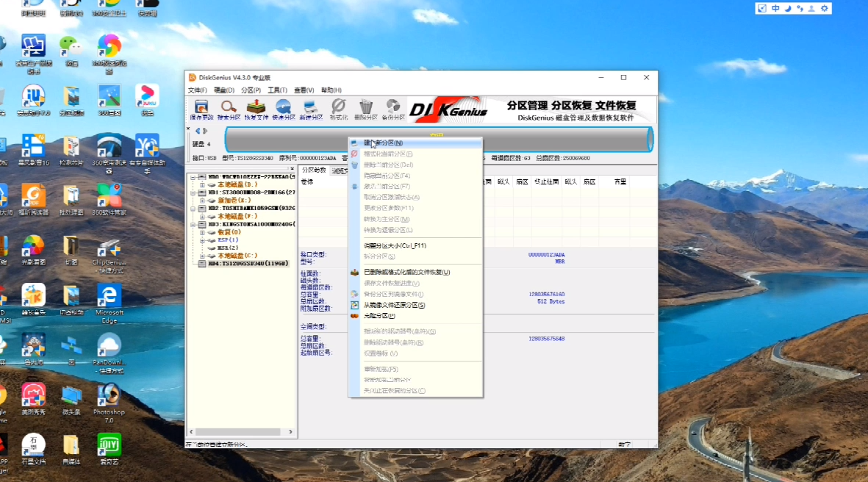Open 360软件管家 desktop shortcut
The image size is (868, 482).
pos(109,199)
